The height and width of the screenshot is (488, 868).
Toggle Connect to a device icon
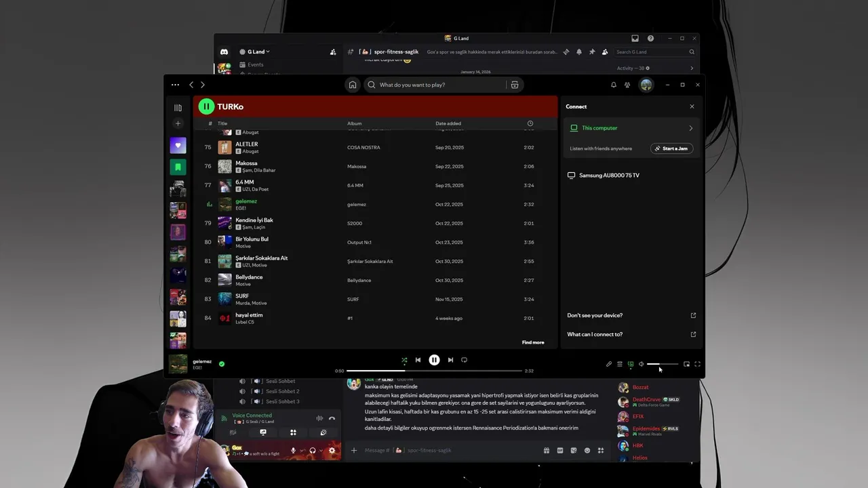631,364
